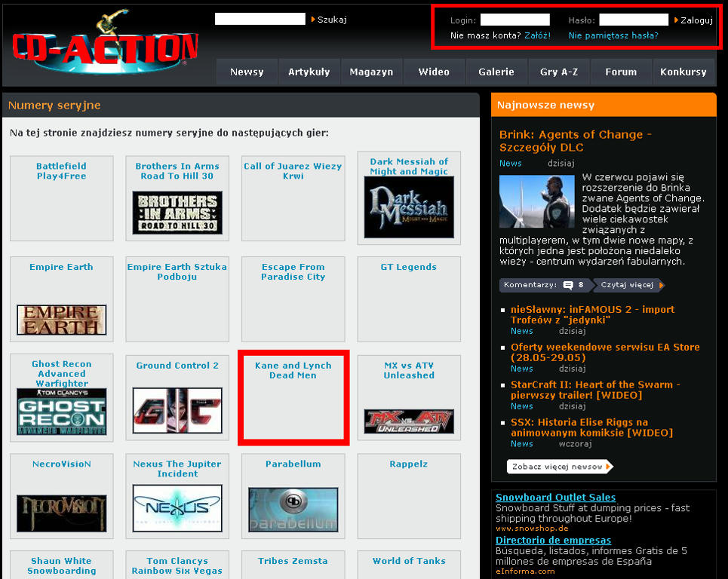Click the News category under Brink headline
Viewport: 728px width, 579px height.
point(510,164)
